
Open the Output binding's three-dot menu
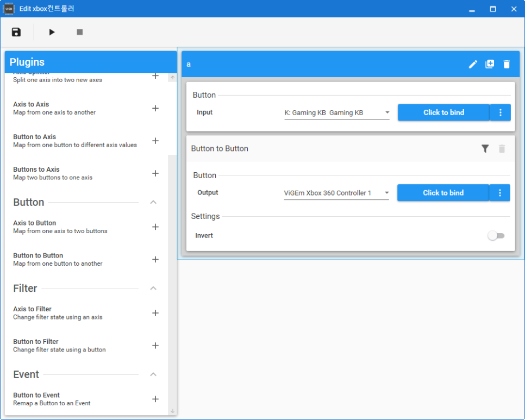tap(500, 193)
